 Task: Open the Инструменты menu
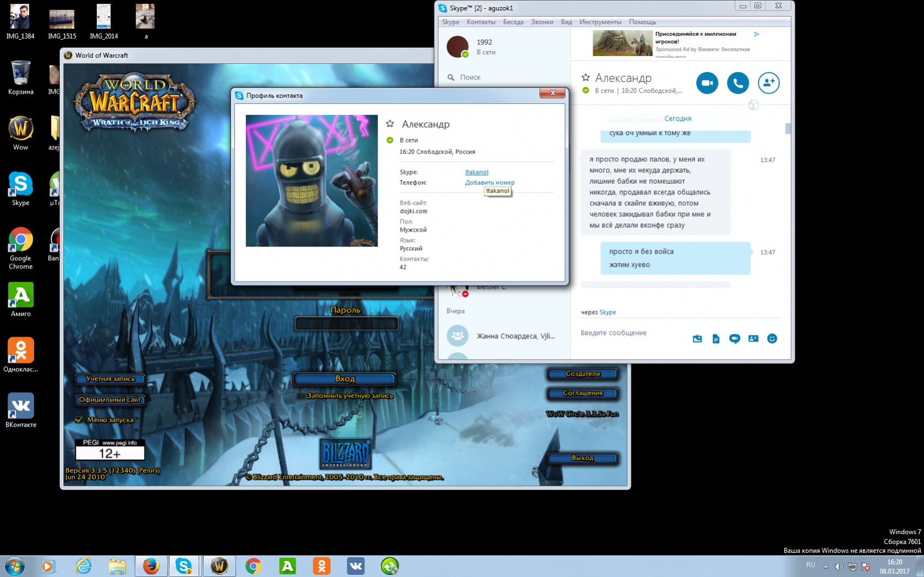[x=600, y=22]
